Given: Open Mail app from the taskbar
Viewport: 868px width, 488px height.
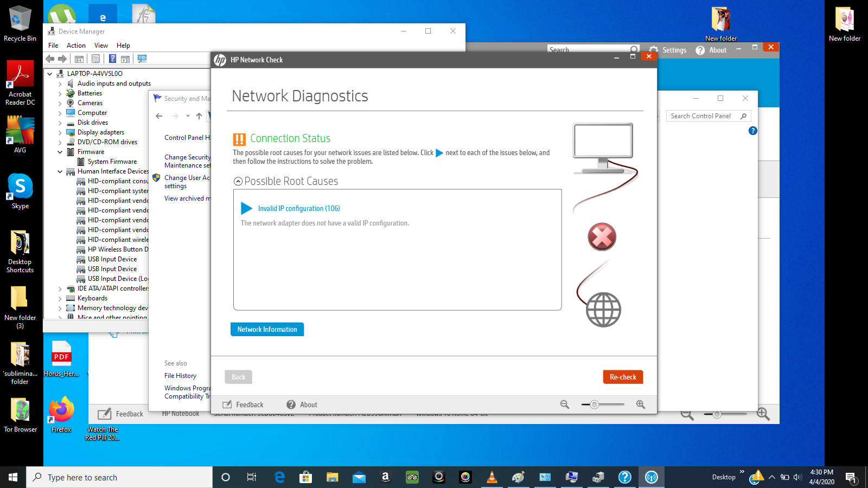Looking at the screenshot, I should (359, 477).
